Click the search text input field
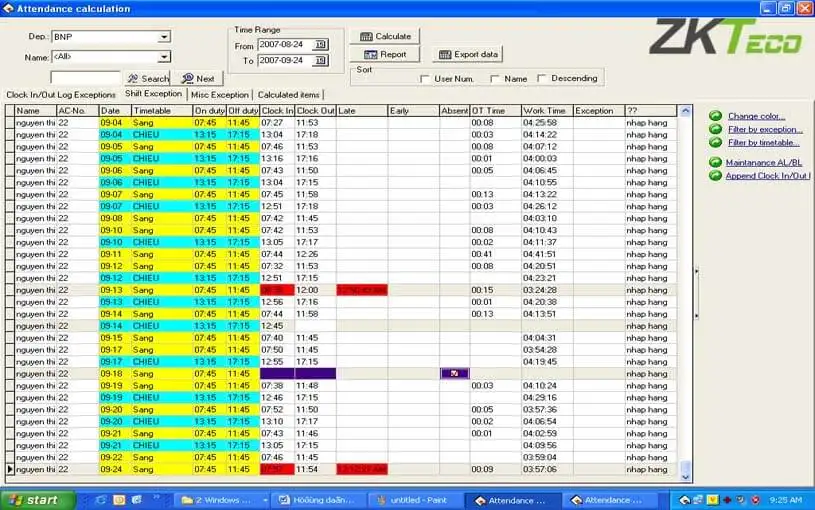This screenshot has width=815, height=510. click(x=86, y=78)
